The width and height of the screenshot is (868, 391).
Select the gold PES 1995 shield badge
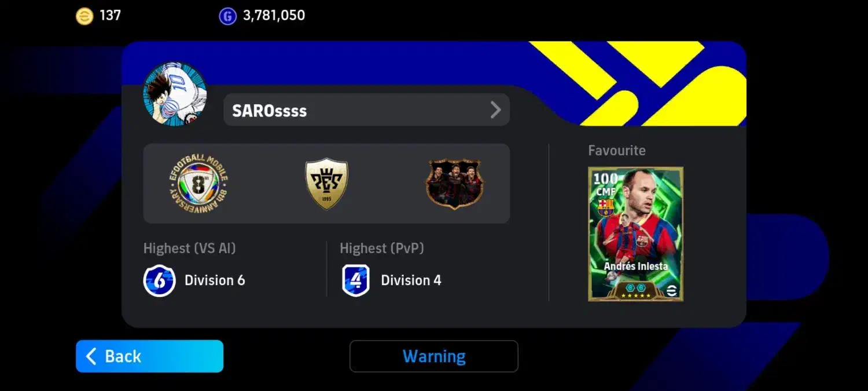tap(327, 184)
